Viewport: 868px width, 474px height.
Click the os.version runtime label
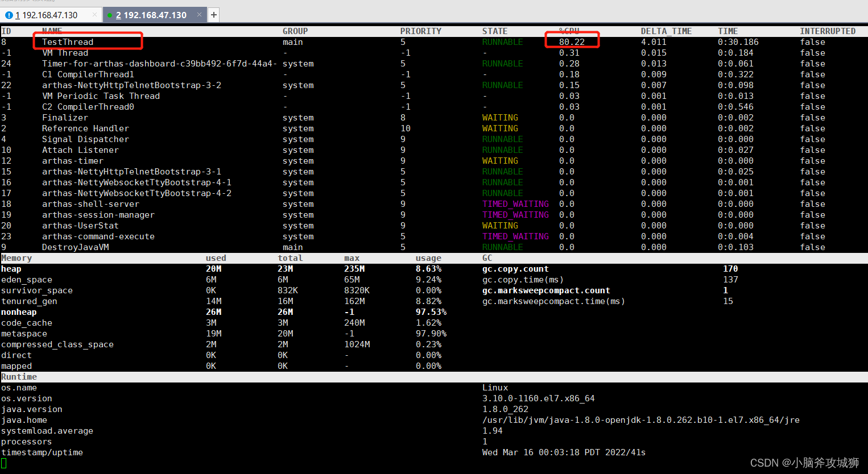27,398
